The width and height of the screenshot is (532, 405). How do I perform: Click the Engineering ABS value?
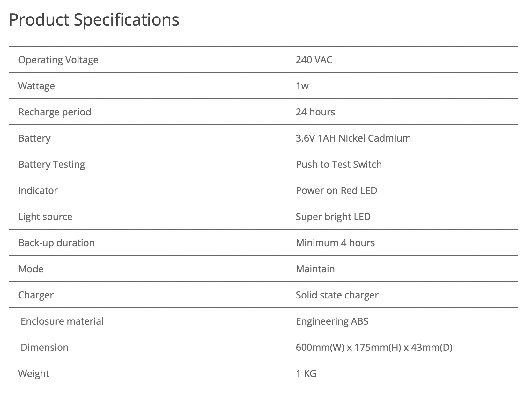point(332,321)
